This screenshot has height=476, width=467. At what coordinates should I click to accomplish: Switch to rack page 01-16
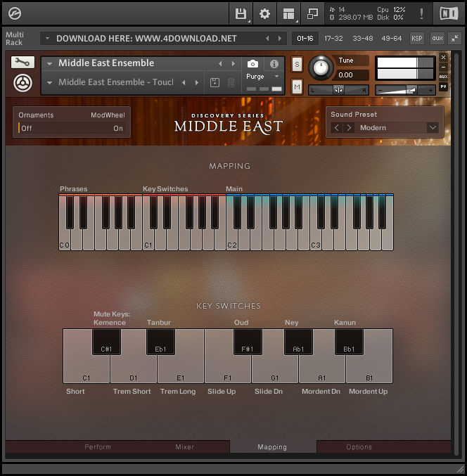305,39
